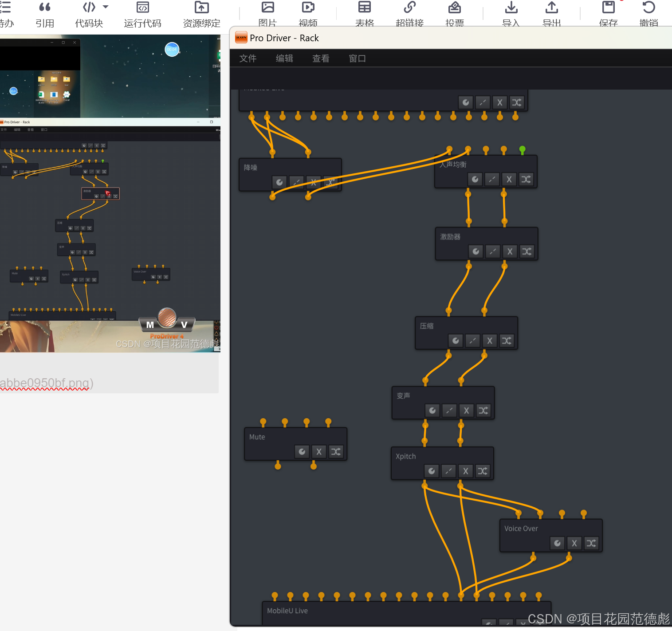This screenshot has height=631, width=672.
Task: Click the 降噪 module title
Action: (x=251, y=168)
